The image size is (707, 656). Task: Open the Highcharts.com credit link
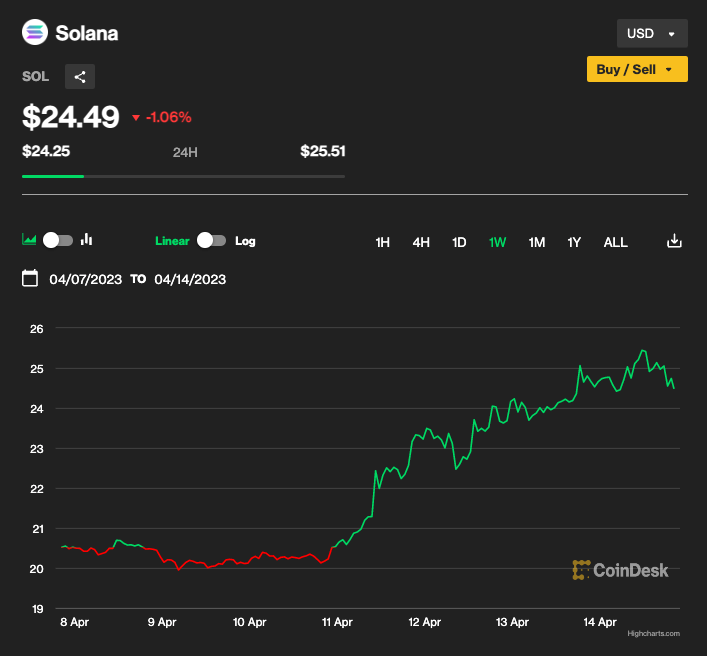point(653,633)
